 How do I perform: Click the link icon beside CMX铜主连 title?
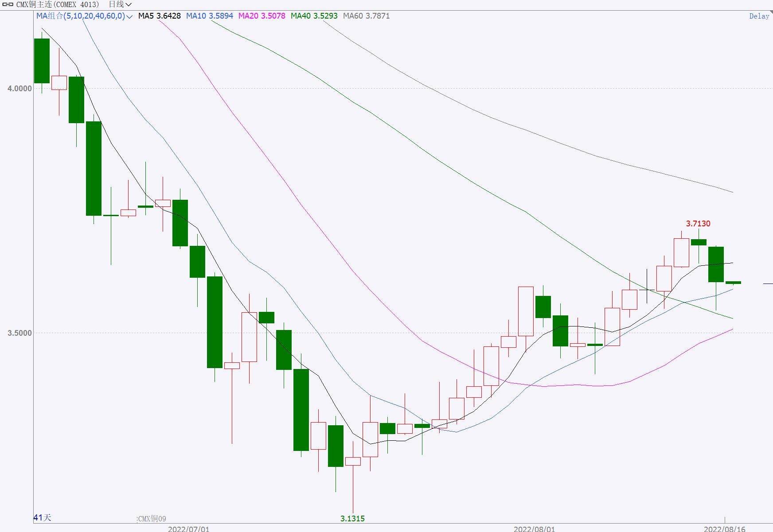8,4
